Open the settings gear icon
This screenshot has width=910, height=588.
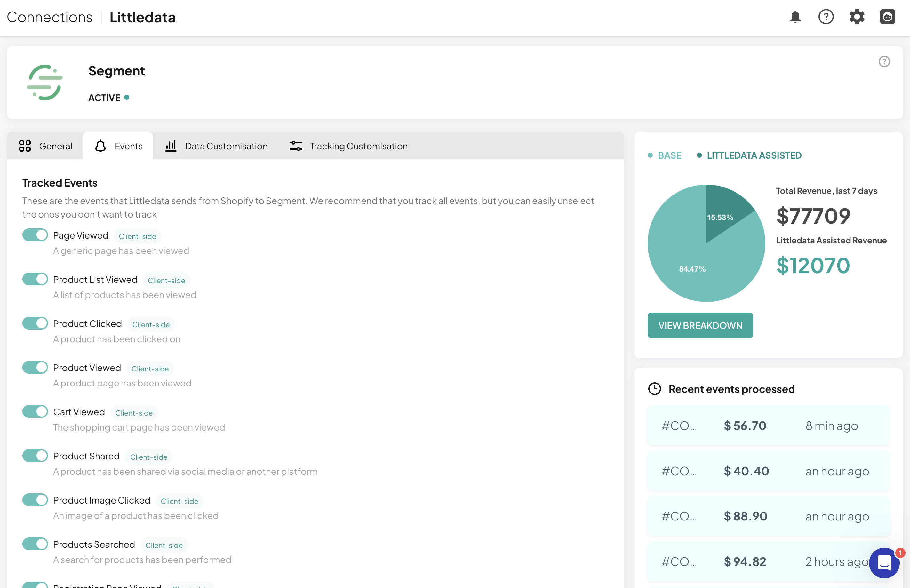tap(857, 17)
